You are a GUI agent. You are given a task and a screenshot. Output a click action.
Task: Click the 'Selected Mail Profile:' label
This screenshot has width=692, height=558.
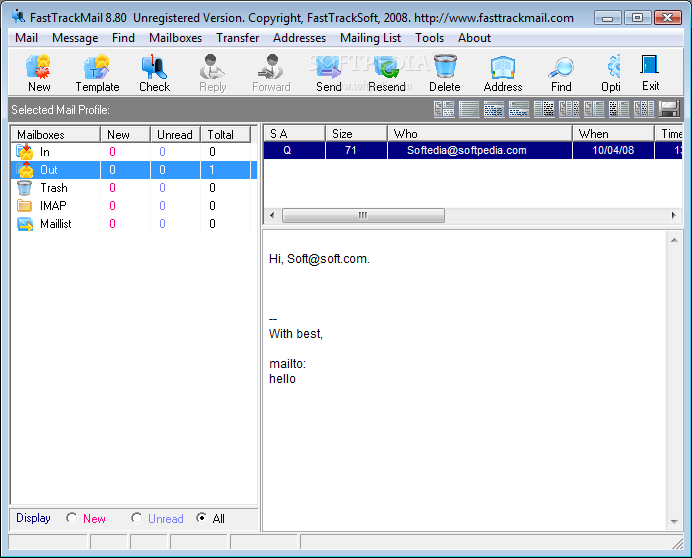60,110
